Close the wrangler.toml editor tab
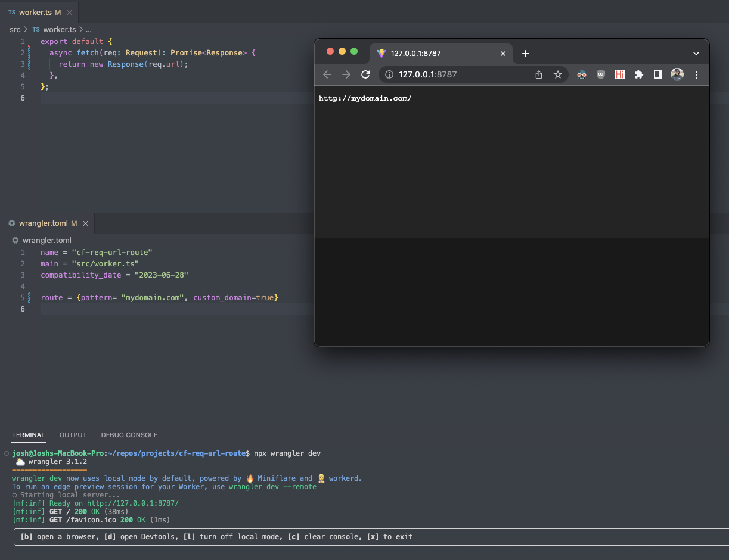 click(85, 223)
